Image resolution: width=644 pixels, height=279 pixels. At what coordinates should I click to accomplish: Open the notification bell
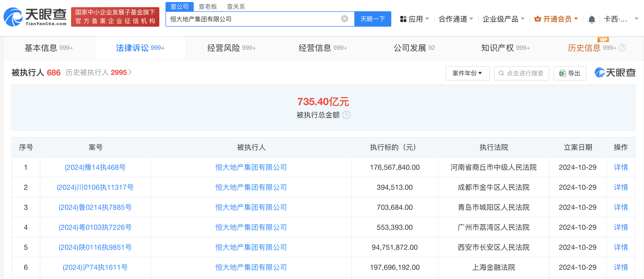592,19
